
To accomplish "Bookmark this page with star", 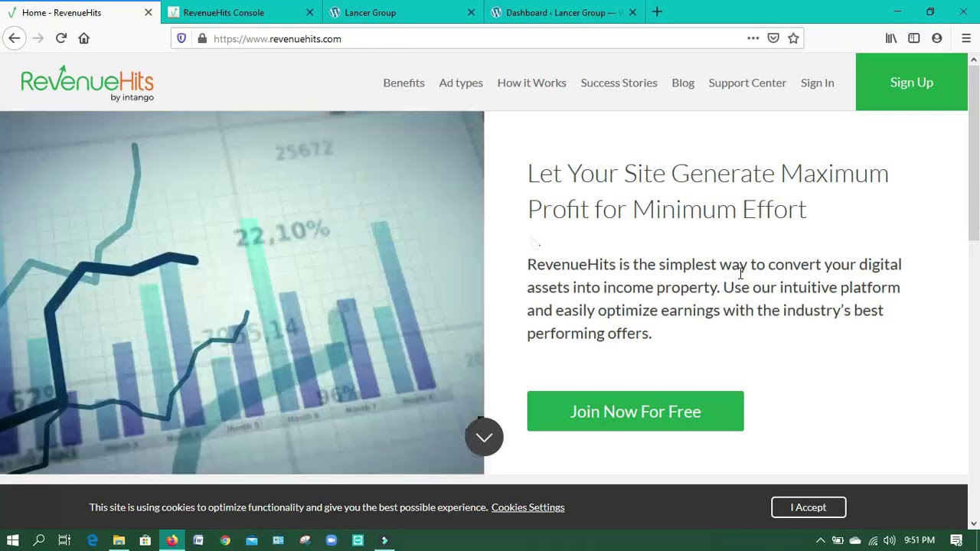I will [793, 38].
